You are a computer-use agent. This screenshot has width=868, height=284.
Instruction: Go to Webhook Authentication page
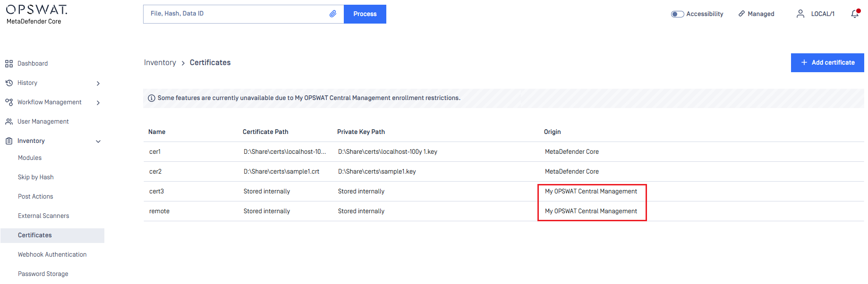(52, 255)
